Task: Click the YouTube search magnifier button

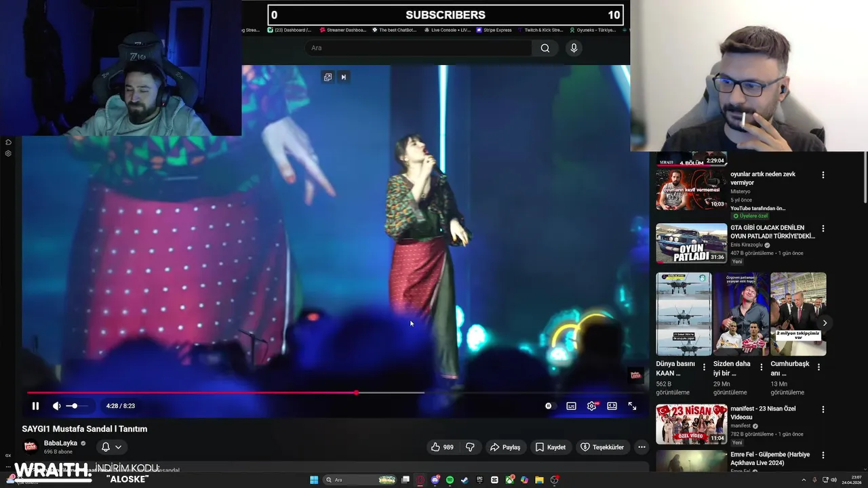Action: click(x=545, y=48)
